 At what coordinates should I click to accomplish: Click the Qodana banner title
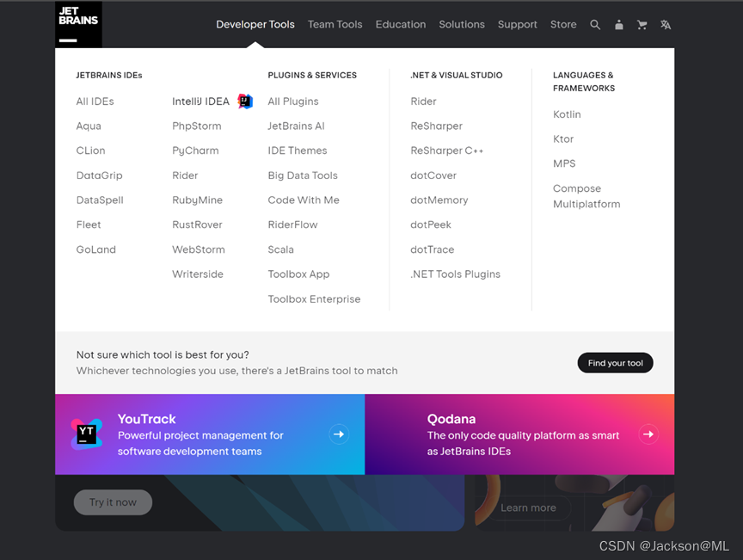pos(451,419)
